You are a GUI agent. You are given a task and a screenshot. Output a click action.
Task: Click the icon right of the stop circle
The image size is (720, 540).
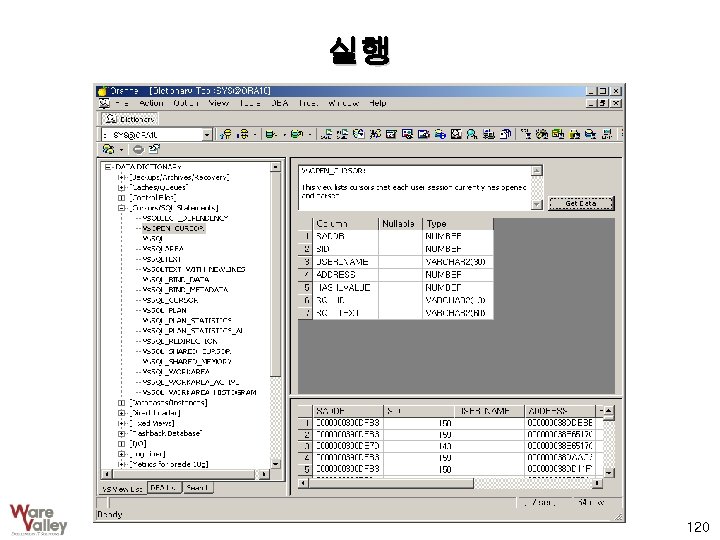click(154, 149)
